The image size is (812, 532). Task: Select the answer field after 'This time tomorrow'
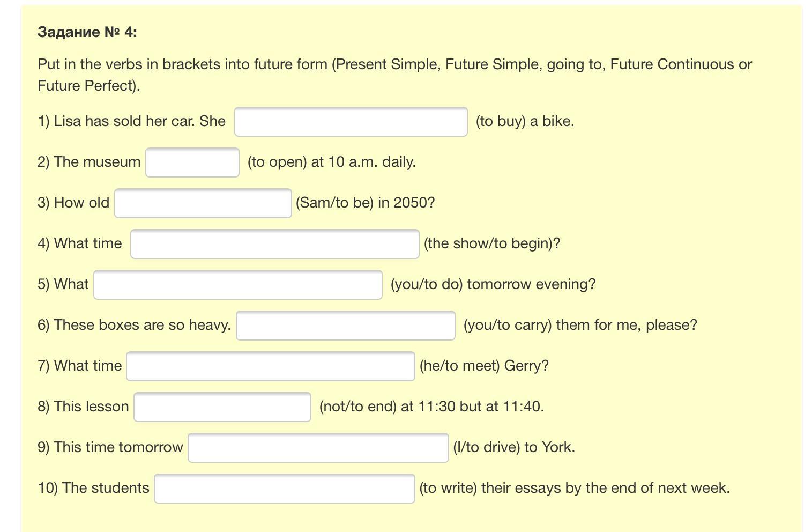pos(318,448)
